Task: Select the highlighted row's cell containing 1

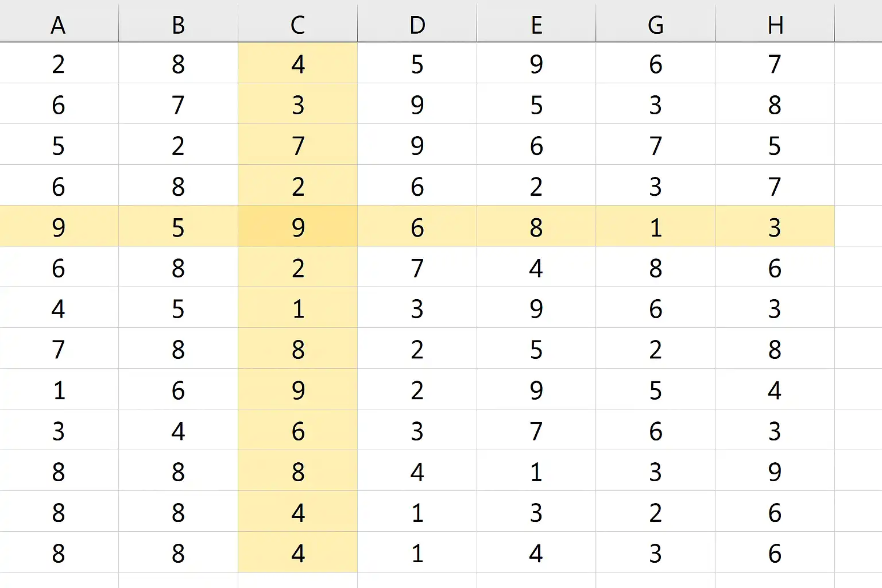Action: (x=656, y=227)
